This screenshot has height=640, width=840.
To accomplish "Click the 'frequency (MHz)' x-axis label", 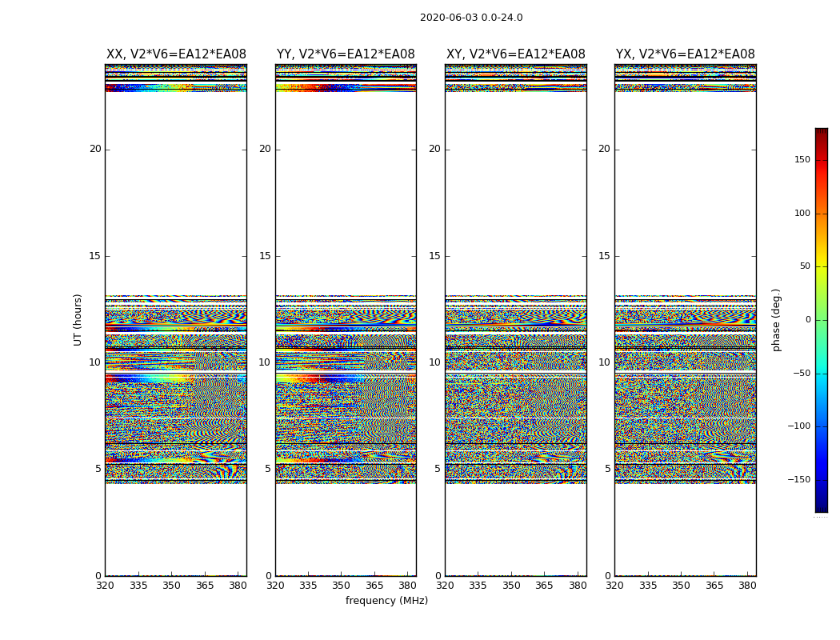I will pyautogui.click(x=386, y=600).
